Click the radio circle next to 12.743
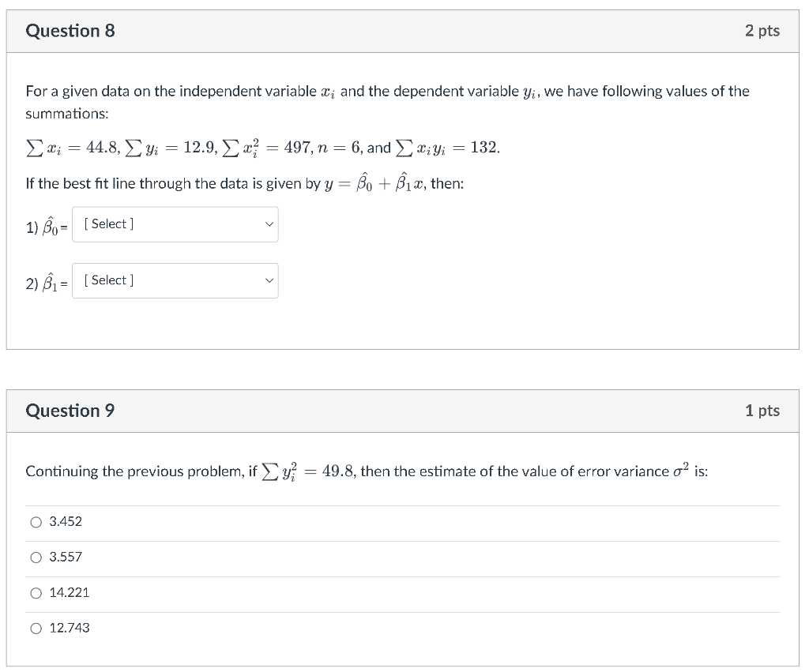 (x=36, y=628)
